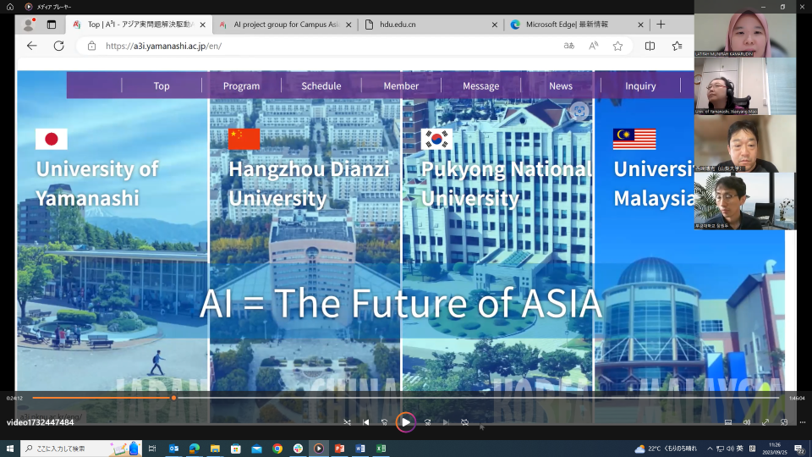Open the Schedule menu on the website
The width and height of the screenshot is (812, 457).
[321, 86]
